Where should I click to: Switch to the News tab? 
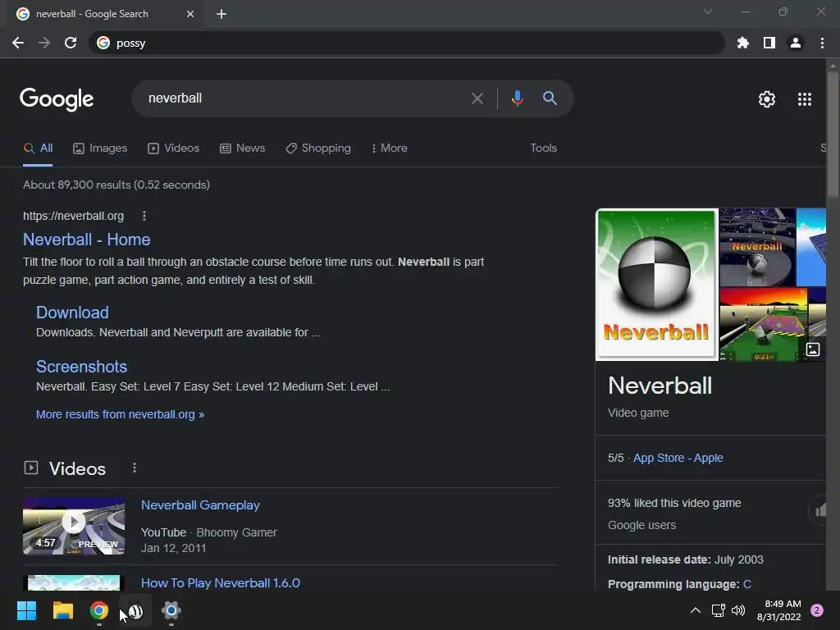243,148
